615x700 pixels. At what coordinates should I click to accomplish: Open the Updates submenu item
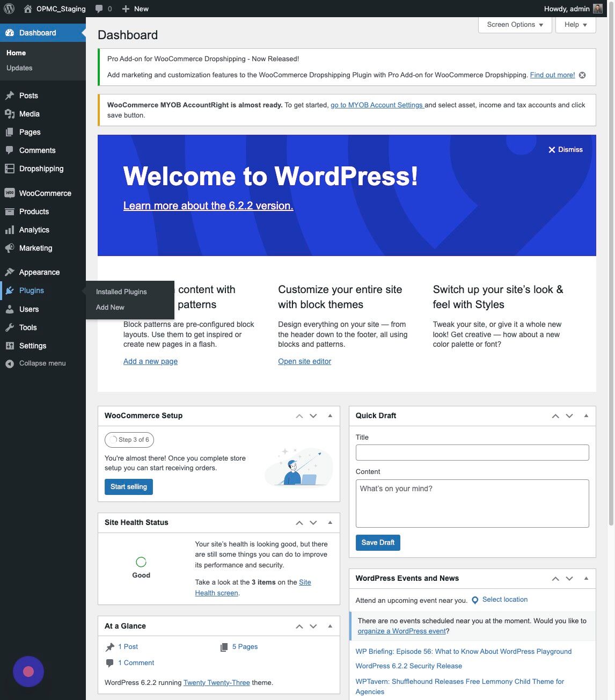19,68
